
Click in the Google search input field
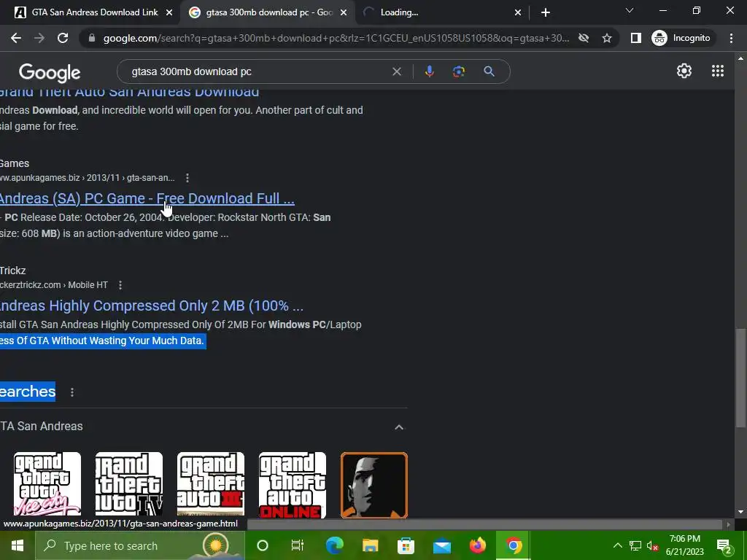pyautogui.click(x=258, y=71)
